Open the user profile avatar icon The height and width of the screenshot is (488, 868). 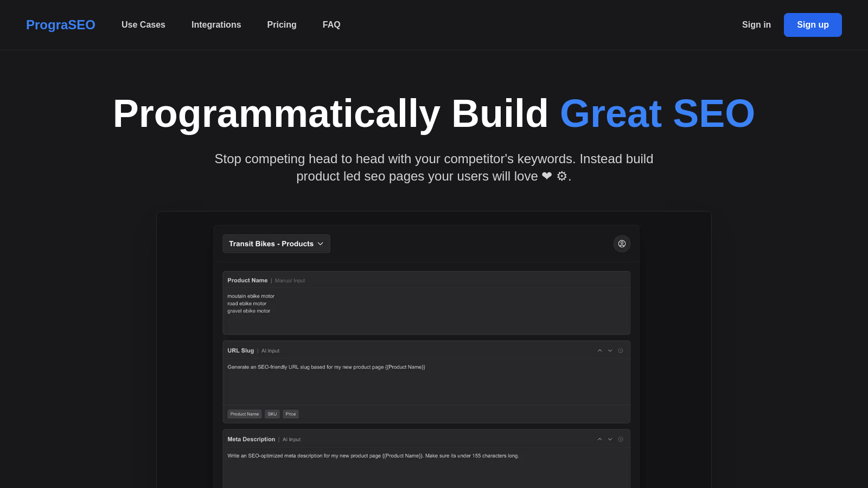pos(622,244)
